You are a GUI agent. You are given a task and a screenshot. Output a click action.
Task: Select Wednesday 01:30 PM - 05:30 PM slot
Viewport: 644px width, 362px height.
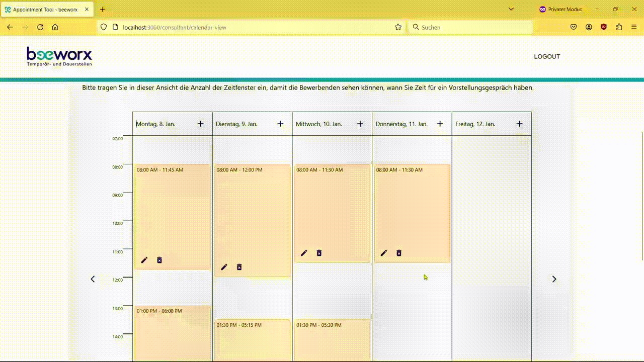click(332, 340)
